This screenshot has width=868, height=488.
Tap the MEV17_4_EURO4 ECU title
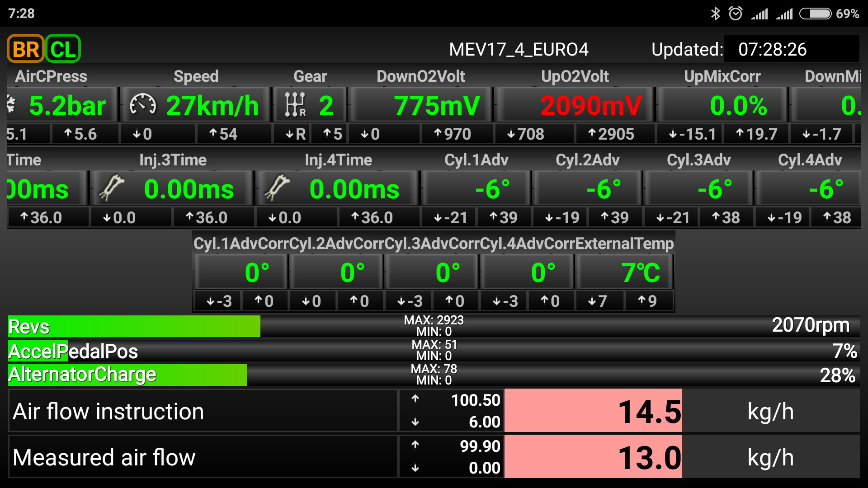519,49
